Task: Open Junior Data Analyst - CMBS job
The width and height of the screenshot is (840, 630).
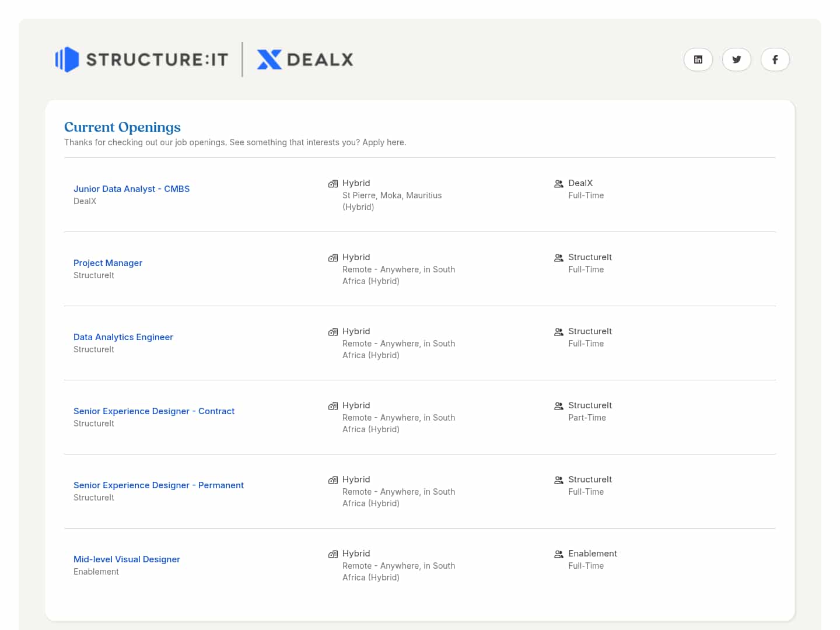Action: coord(131,189)
